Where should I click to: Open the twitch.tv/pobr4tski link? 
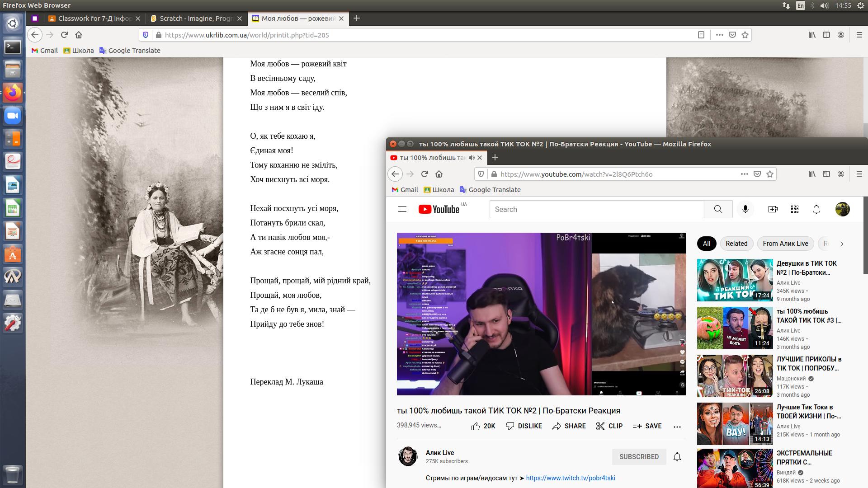click(570, 478)
